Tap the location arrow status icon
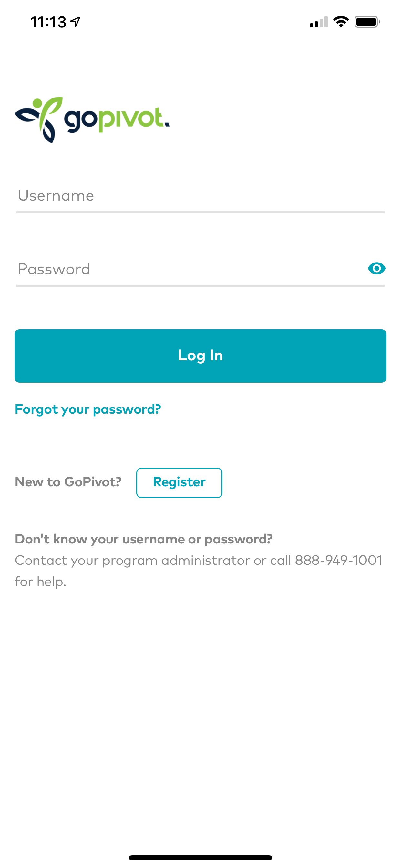This screenshot has width=401, height=868. [x=75, y=22]
